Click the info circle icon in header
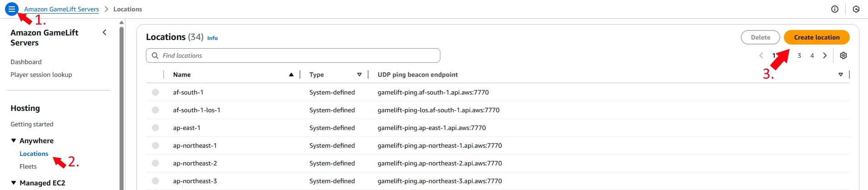Viewport: 868px width, 190px height. [x=834, y=9]
